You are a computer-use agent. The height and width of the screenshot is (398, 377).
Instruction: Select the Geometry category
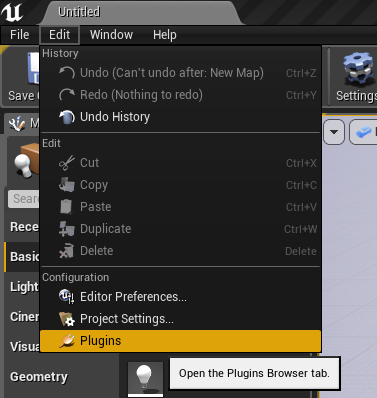pyautogui.click(x=39, y=377)
